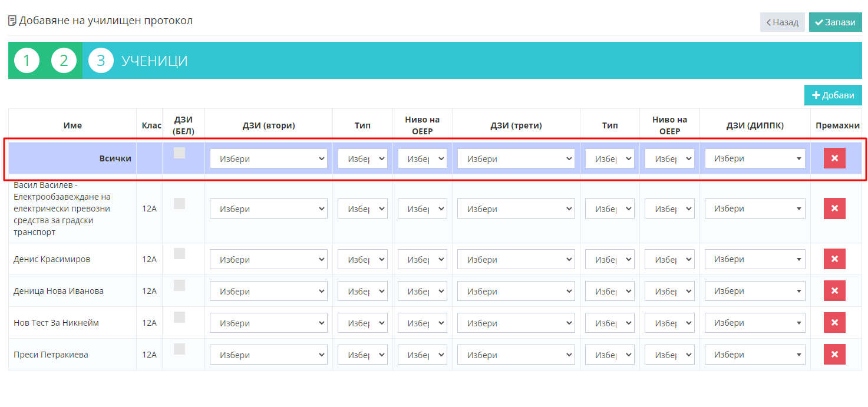Remove Васил Василев row with red X
The image size is (868, 407).
(834, 209)
